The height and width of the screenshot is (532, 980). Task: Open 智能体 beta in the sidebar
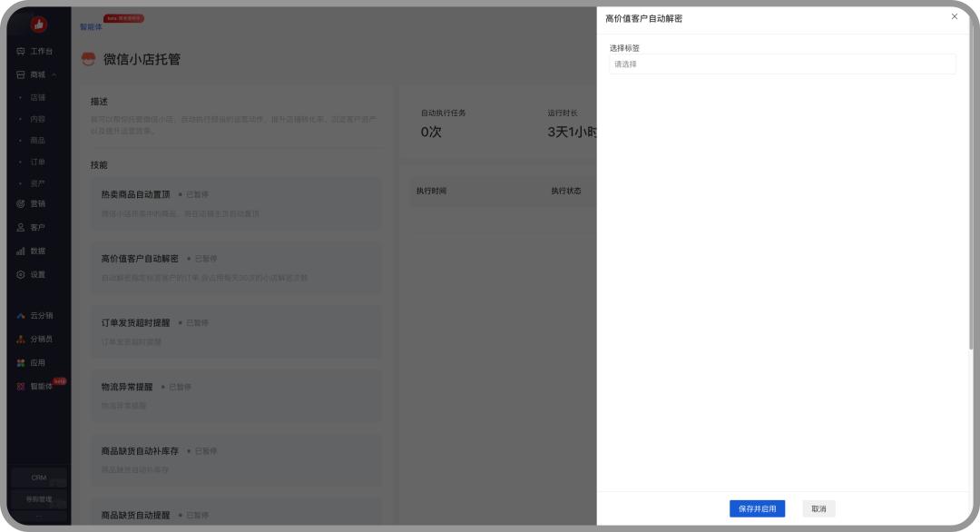[x=41, y=386]
